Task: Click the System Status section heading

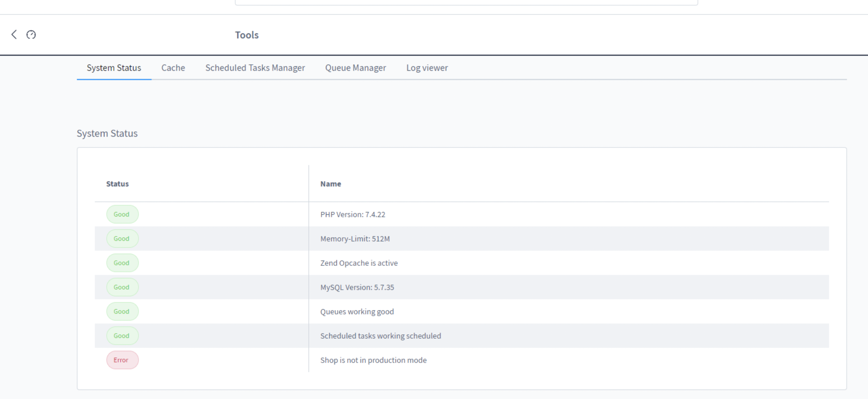Action: tap(107, 134)
